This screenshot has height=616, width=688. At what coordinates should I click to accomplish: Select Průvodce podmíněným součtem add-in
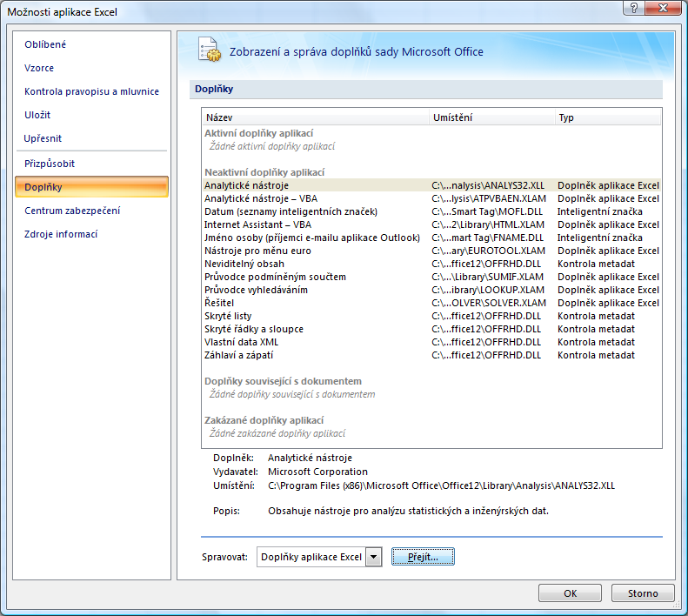[x=431, y=277]
